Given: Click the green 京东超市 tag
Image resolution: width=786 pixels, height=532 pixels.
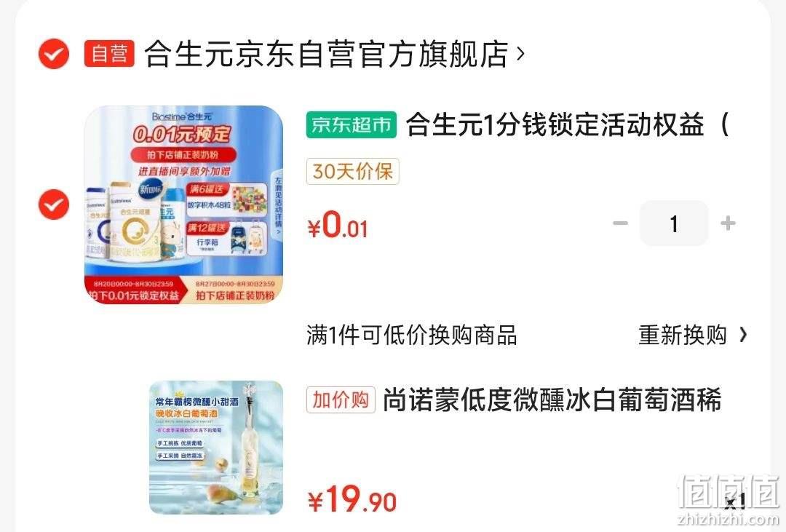Looking at the screenshot, I should [x=352, y=125].
